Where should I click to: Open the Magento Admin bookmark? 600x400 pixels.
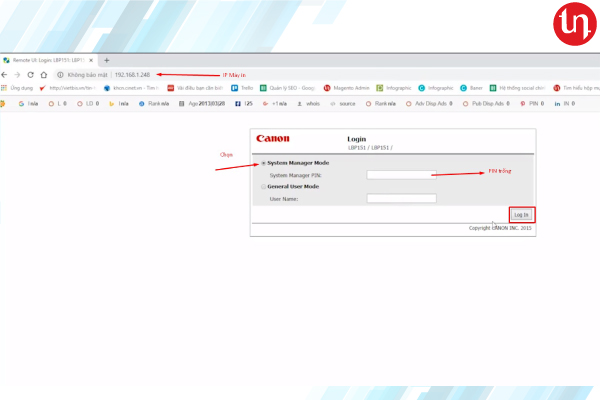pyautogui.click(x=347, y=88)
